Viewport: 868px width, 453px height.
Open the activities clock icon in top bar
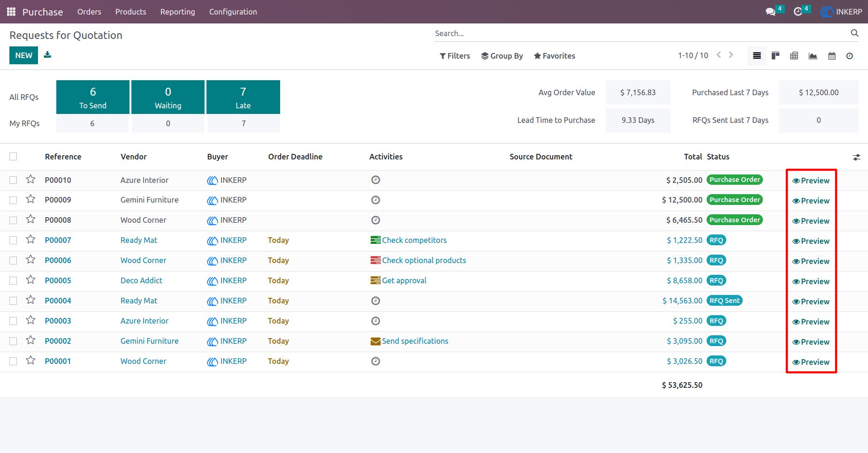[x=798, y=12]
